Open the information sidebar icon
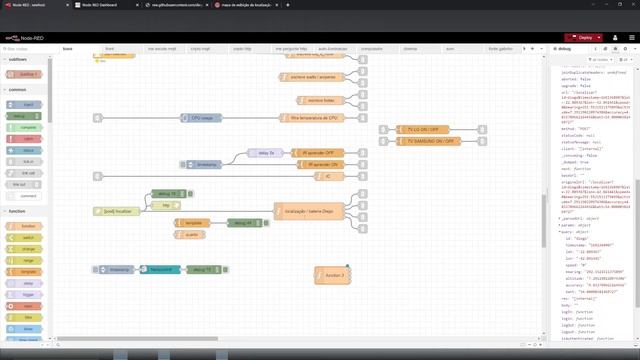The width and height of the screenshot is (640, 360). (x=596, y=49)
